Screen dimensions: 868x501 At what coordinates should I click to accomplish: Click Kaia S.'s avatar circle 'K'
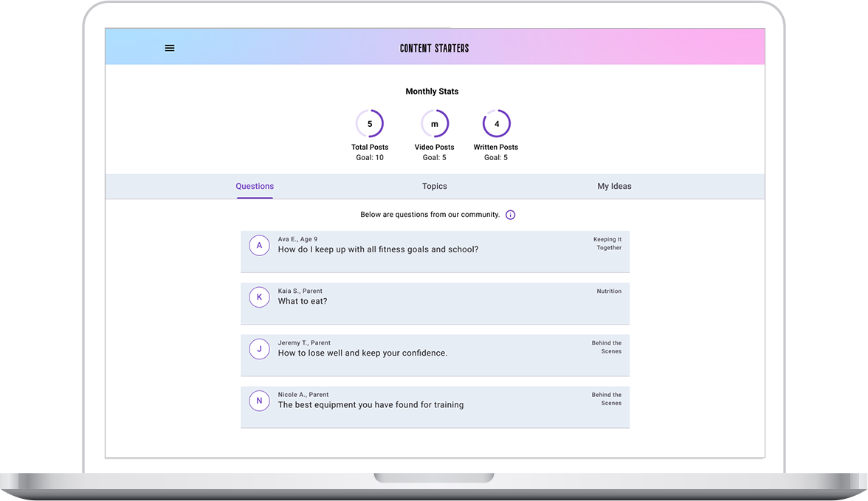click(x=259, y=297)
